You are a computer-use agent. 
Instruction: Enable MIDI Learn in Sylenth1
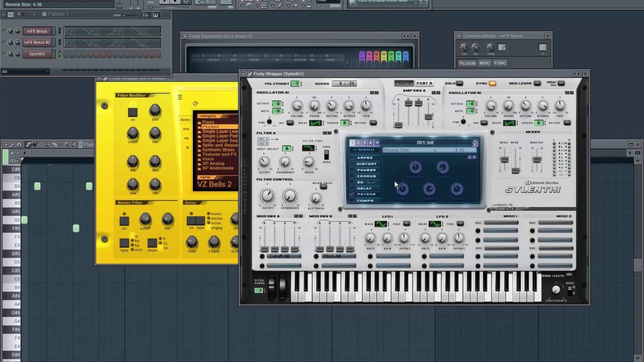pyautogui.click(x=537, y=83)
